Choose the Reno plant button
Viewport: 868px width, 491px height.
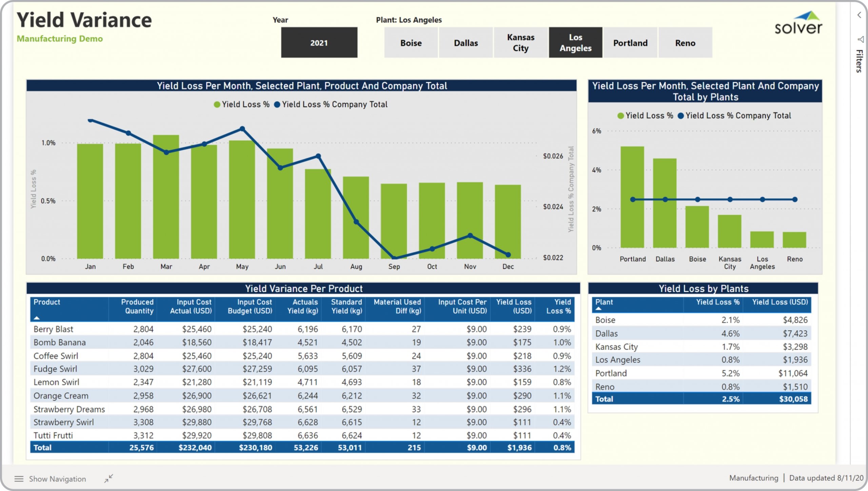point(685,43)
